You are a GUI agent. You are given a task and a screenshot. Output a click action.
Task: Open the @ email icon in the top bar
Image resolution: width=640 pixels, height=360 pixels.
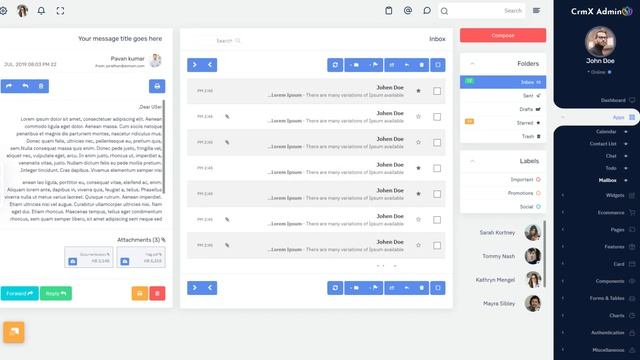(408, 11)
